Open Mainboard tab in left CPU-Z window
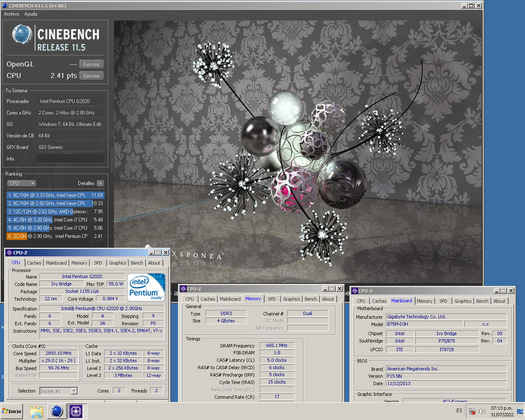Image resolution: width=525 pixels, height=420 pixels. click(56, 263)
